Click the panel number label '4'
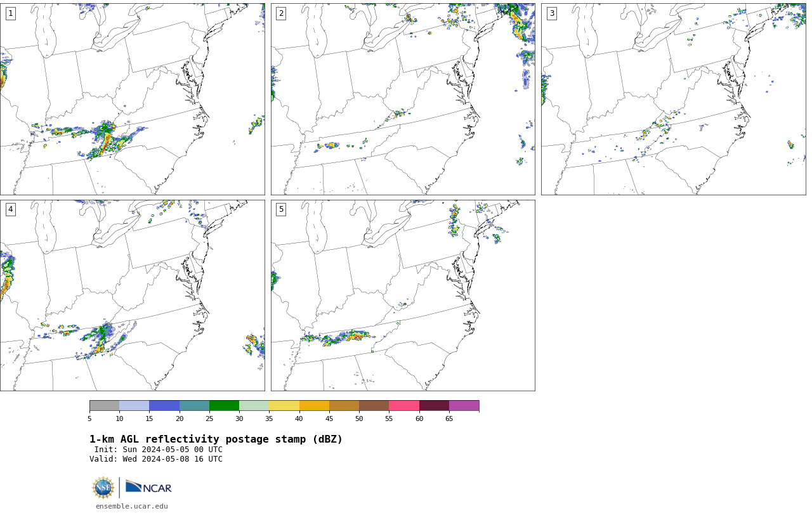This screenshot has height=513, width=812. [x=10, y=209]
